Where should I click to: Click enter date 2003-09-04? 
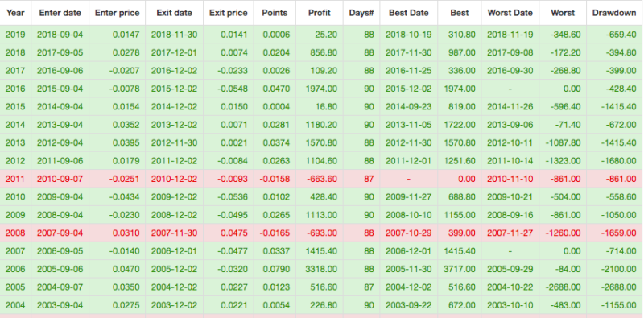[60, 306]
